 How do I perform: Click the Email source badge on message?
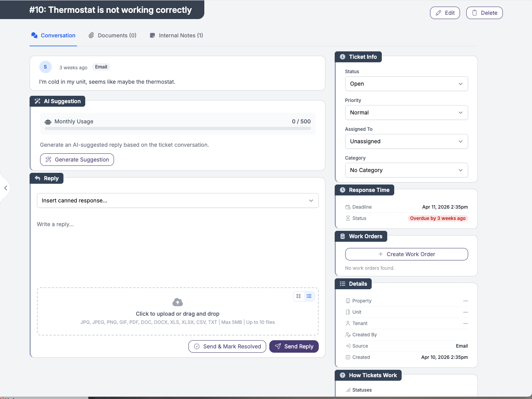[101, 67]
